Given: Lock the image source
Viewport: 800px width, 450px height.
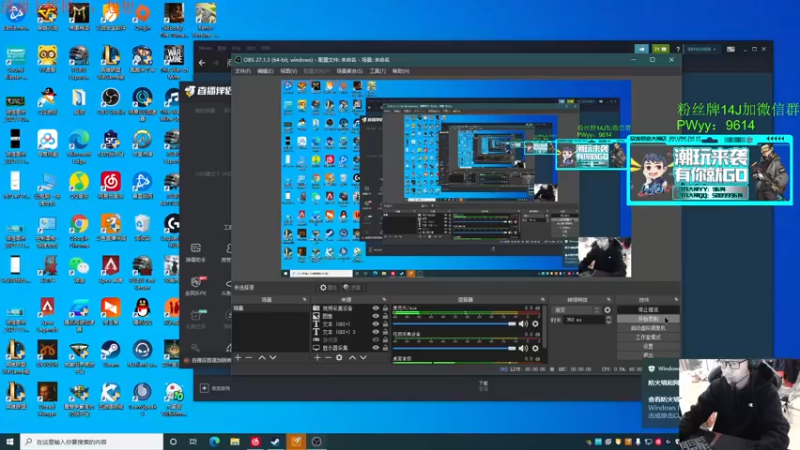Looking at the screenshot, I should [x=385, y=316].
